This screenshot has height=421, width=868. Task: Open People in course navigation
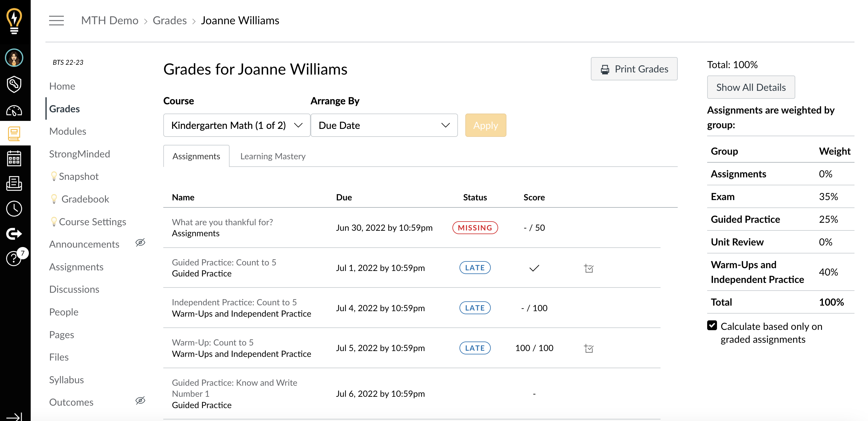pyautogui.click(x=64, y=312)
